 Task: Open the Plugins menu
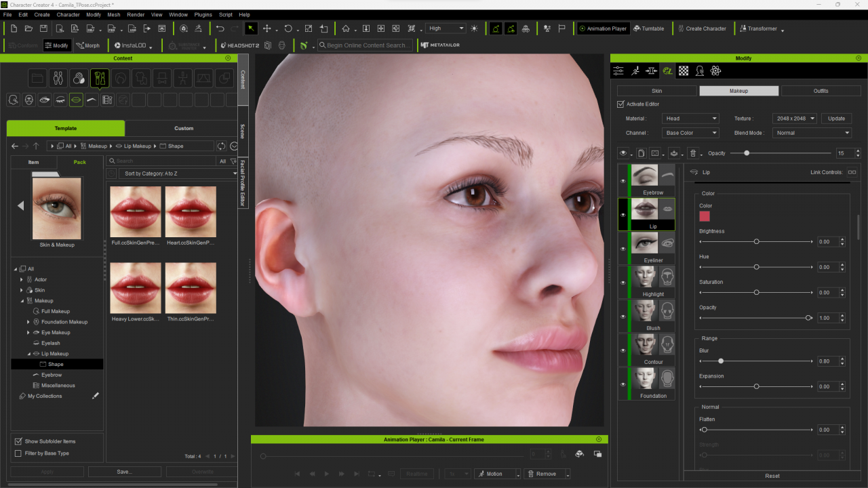tap(203, 14)
